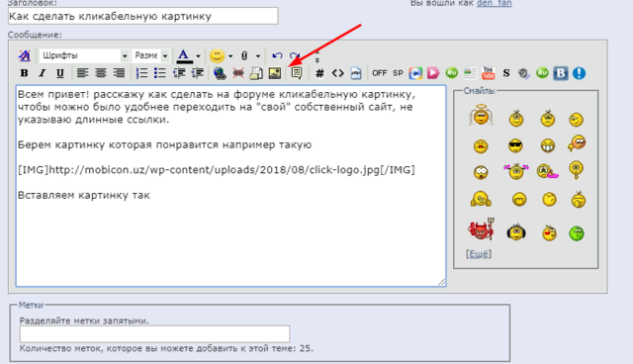The width and height of the screenshot is (633, 364).
Task: Click the Wrap QUOTE tags icon
Action: 297,73
